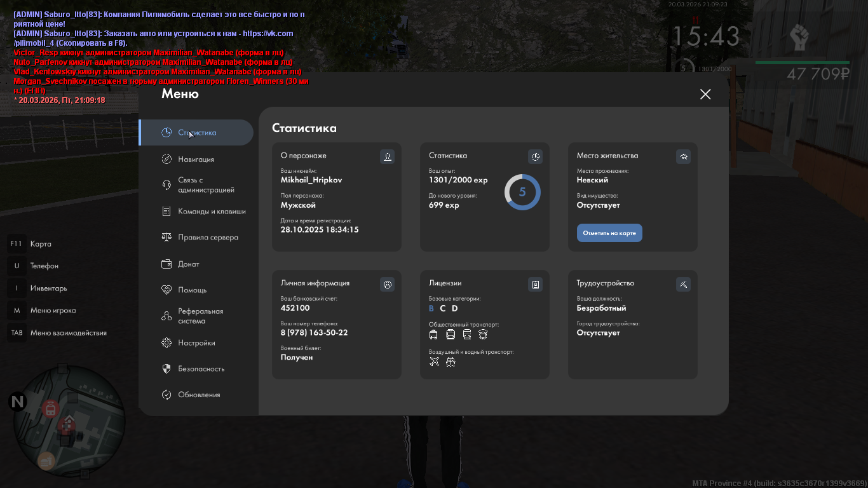
Task: Click the license badge icon in Лицензии card
Action: [x=535, y=284]
